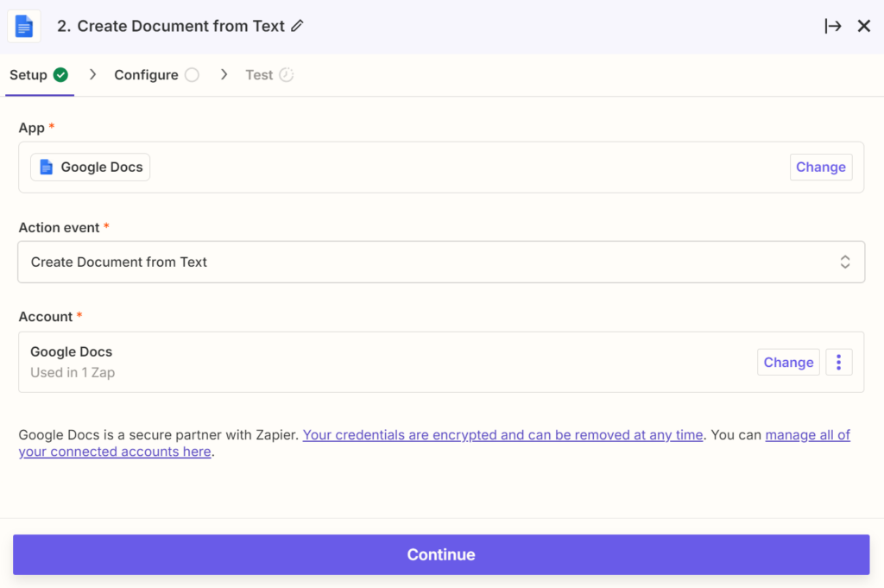Click the up-down arrows in Action event

844,262
